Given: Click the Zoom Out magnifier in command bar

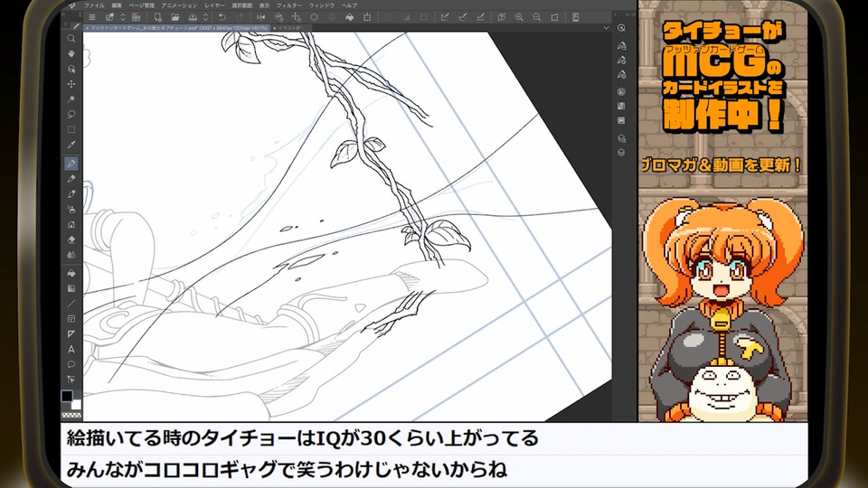Looking at the screenshot, I should [537, 17].
